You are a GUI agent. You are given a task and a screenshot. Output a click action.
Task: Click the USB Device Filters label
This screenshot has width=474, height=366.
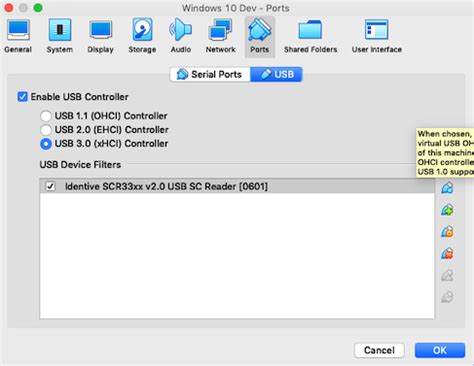point(80,165)
